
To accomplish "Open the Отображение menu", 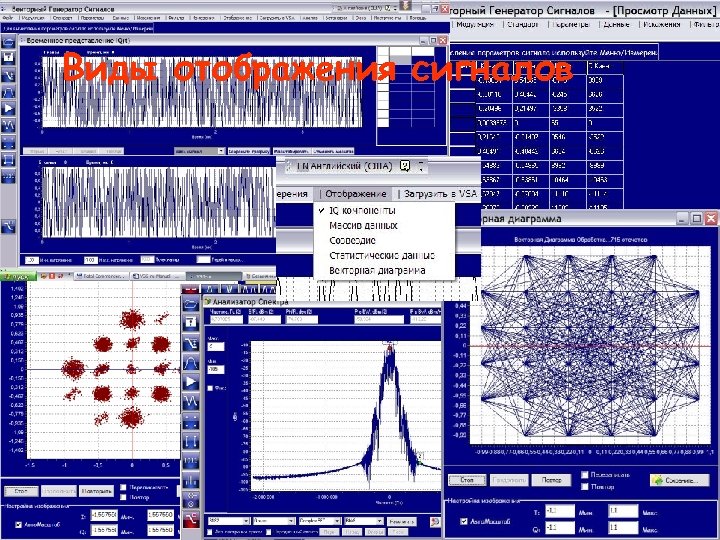I will coord(355,194).
